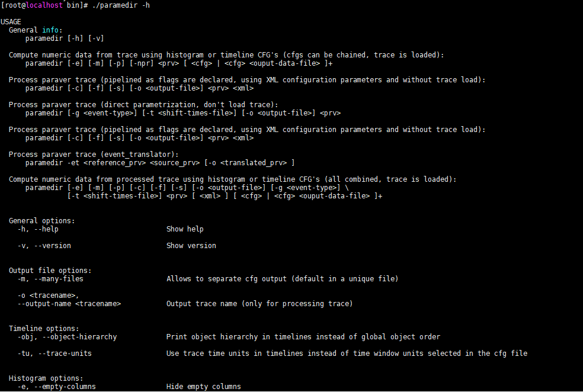This screenshot has width=583, height=392.
Task: Click the 'Show help' description
Action: tap(185, 229)
